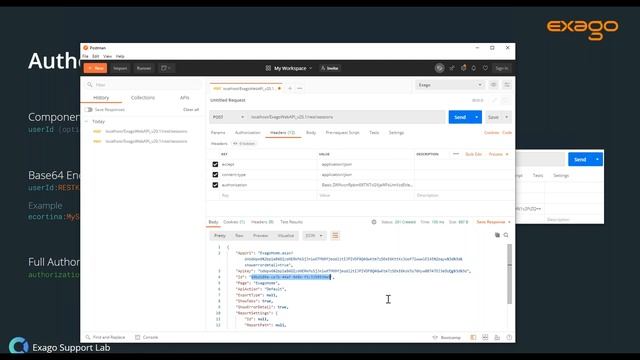The image size is (640, 360).
Task: Open the Params request tab
Action: tap(218, 133)
